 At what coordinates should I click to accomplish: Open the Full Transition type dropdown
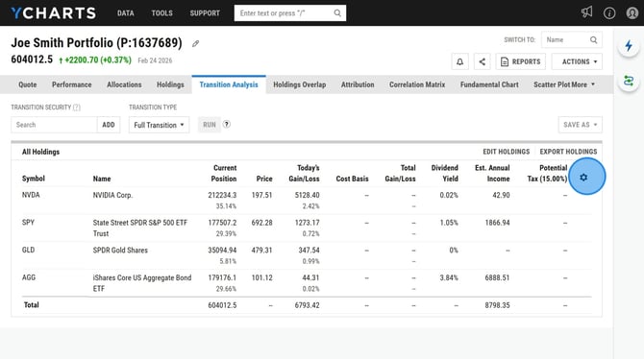coord(159,125)
